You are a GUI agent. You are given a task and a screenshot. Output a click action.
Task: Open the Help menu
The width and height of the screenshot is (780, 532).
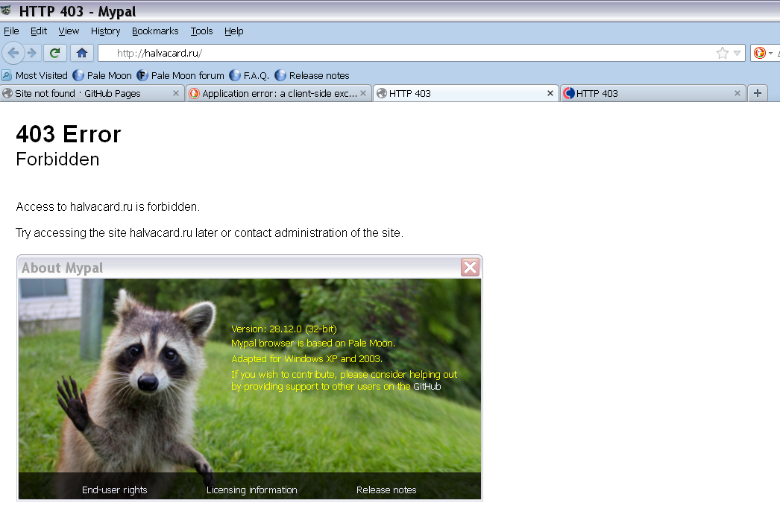pos(234,31)
